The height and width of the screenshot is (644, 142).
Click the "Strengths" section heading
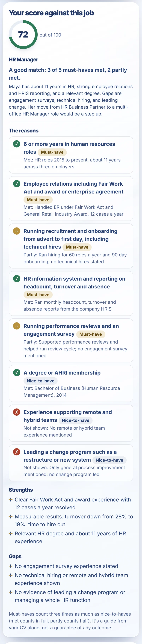[21, 490]
